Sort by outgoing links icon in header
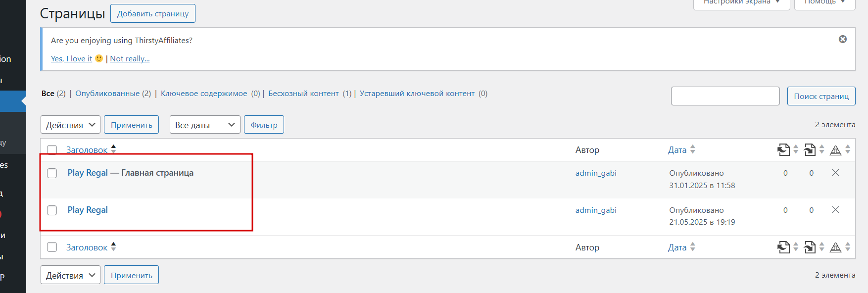 point(783,149)
